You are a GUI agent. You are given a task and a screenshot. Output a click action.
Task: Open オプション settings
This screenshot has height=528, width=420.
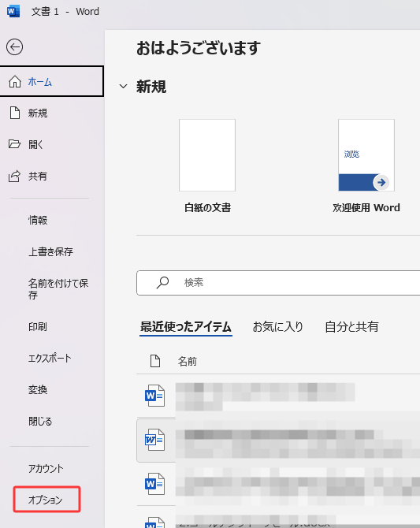tap(46, 500)
